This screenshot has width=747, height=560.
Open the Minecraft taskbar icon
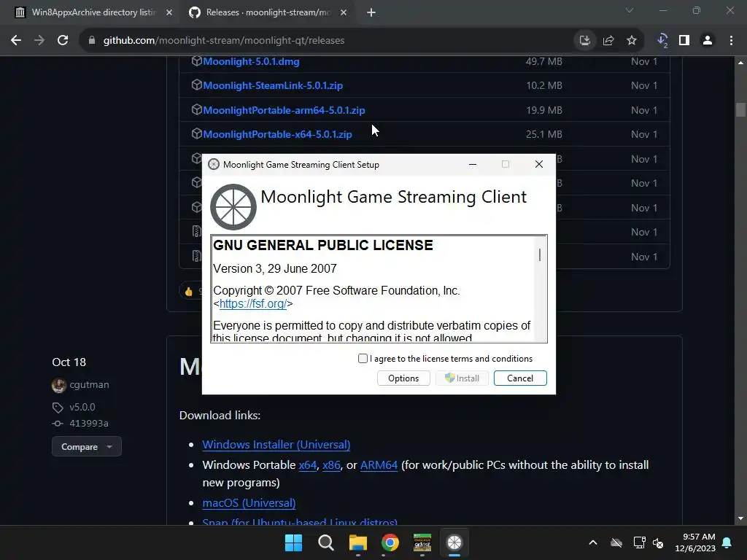coord(422,542)
